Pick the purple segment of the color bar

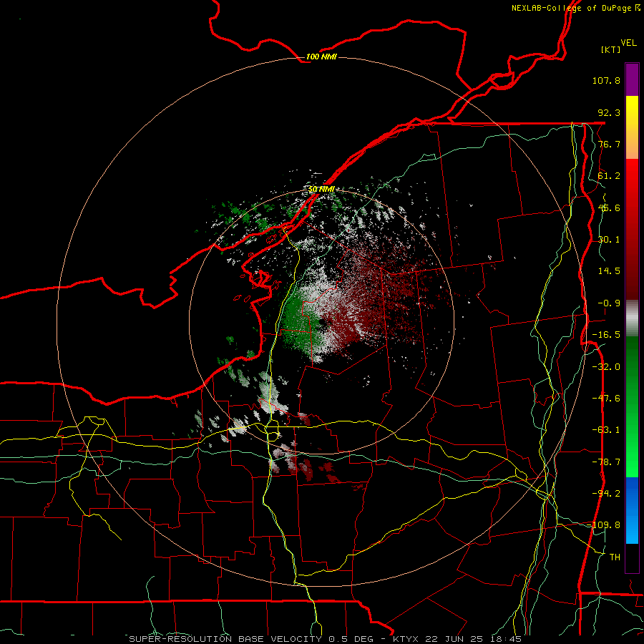coord(632,79)
